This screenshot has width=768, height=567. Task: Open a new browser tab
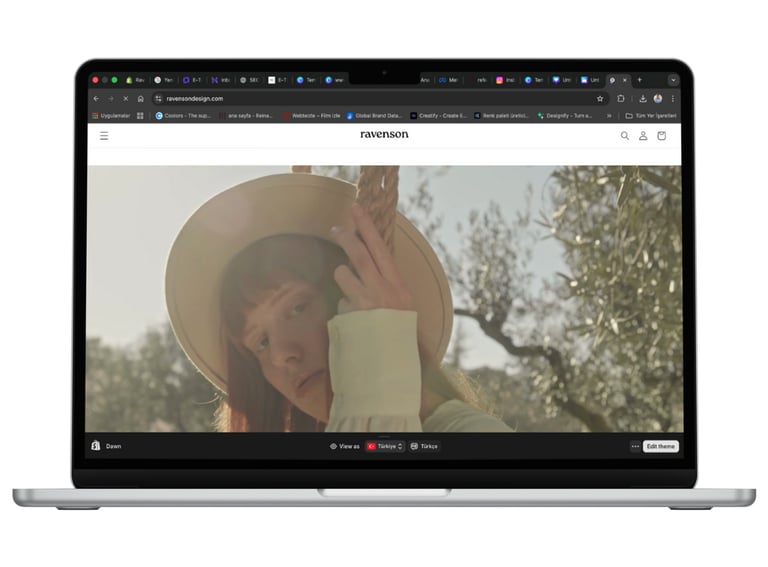coord(639,80)
